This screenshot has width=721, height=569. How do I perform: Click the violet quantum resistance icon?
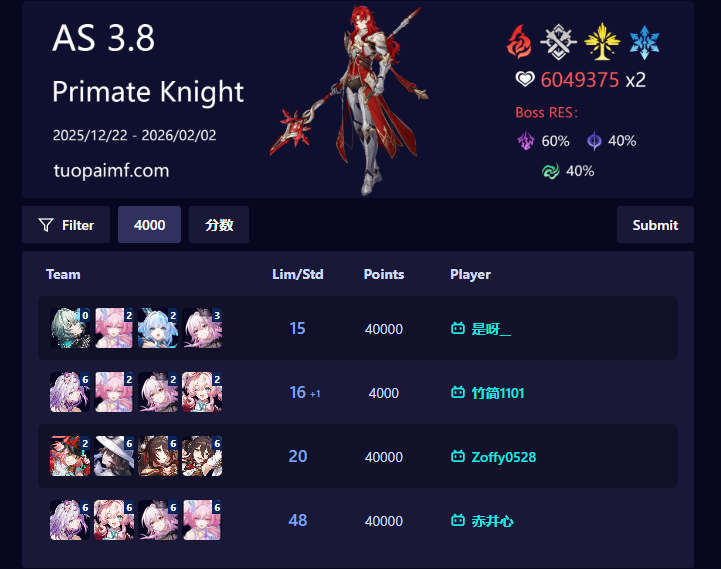(x=594, y=141)
